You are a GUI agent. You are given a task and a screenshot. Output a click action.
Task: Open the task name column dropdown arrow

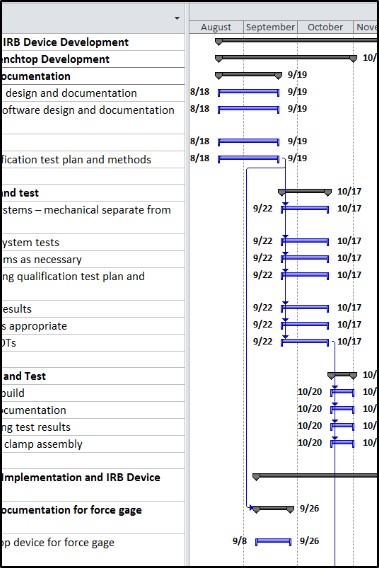point(177,18)
